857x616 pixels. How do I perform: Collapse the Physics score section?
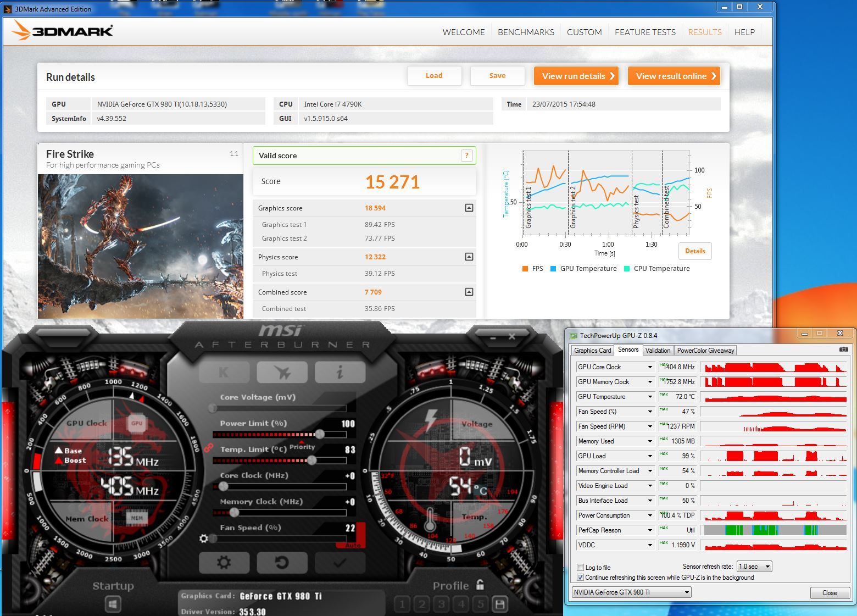coord(469,257)
